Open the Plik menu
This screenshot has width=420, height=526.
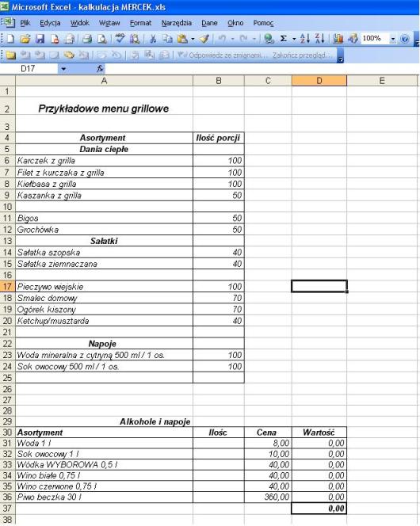[x=25, y=23]
